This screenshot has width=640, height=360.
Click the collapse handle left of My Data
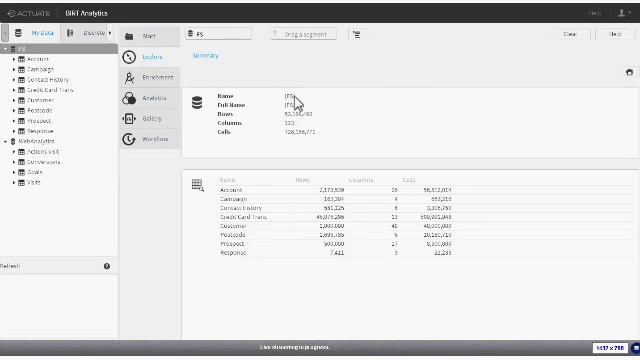(x=5, y=33)
